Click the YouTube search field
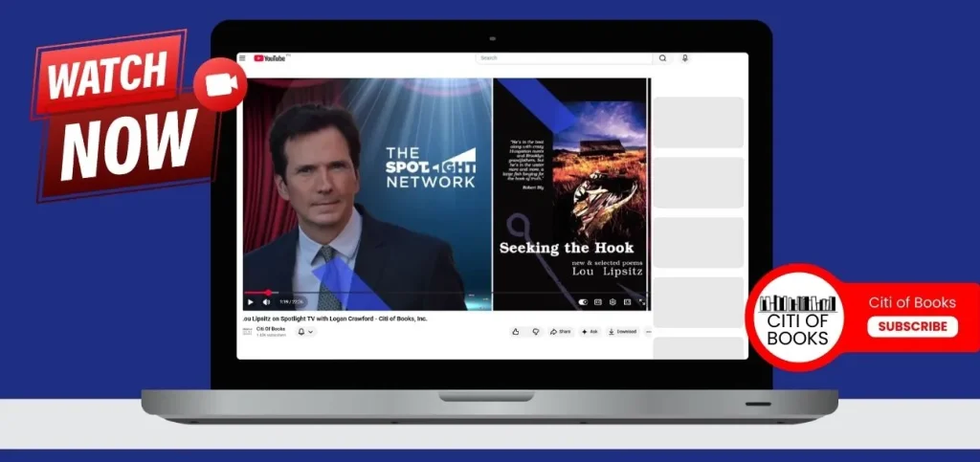Screen dimensions: 980x462 point(564,58)
